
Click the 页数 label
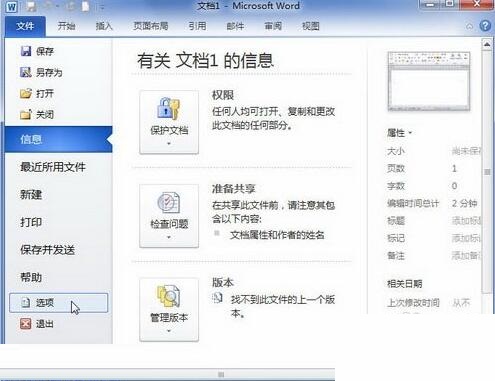point(396,168)
